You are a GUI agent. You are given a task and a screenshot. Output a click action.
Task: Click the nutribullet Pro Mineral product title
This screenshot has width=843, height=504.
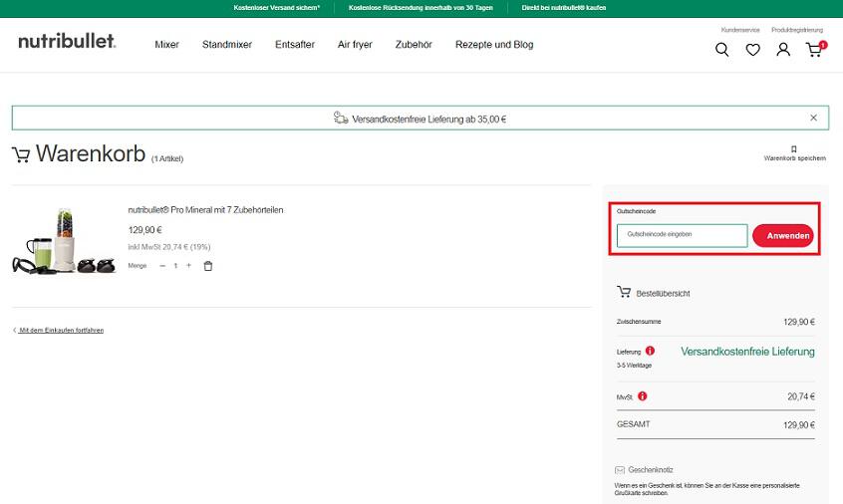point(205,210)
